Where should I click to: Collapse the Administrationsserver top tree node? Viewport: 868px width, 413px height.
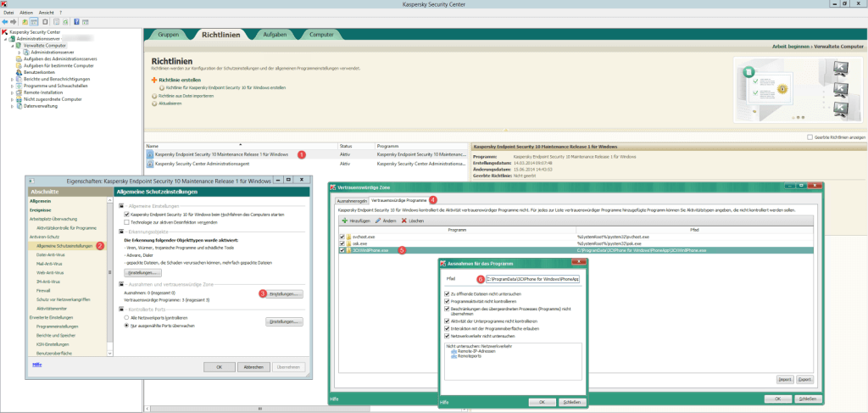[x=6, y=39]
